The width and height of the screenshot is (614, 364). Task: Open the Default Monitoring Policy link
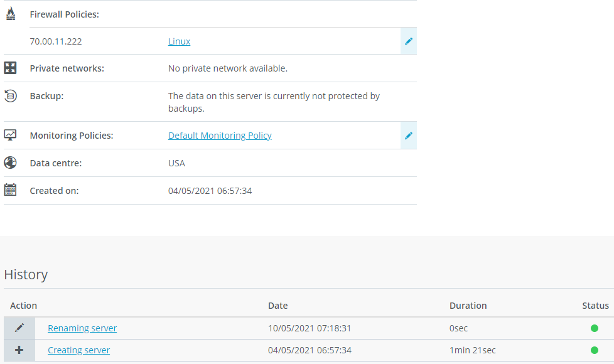pos(220,136)
